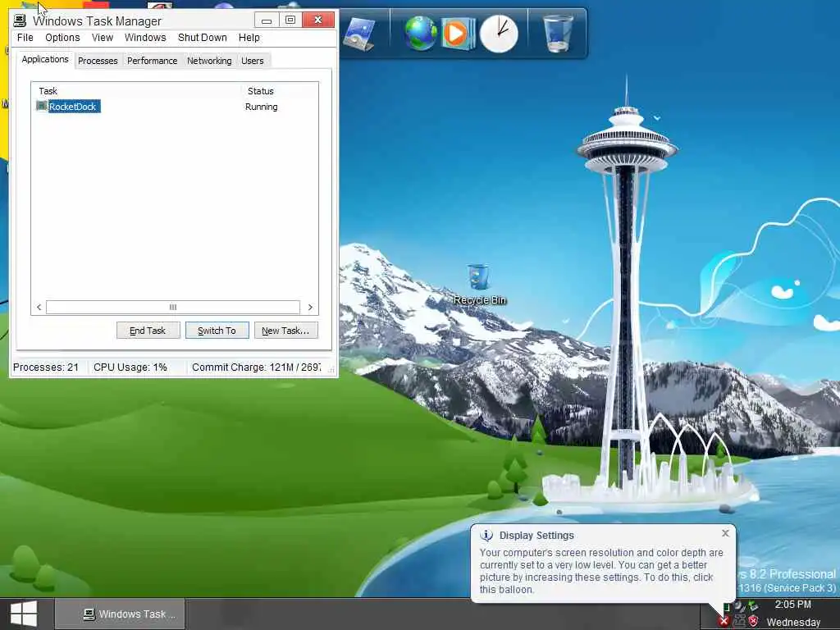Click the RocketDock task row icon
This screenshot has width=840, height=630.
[x=42, y=106]
